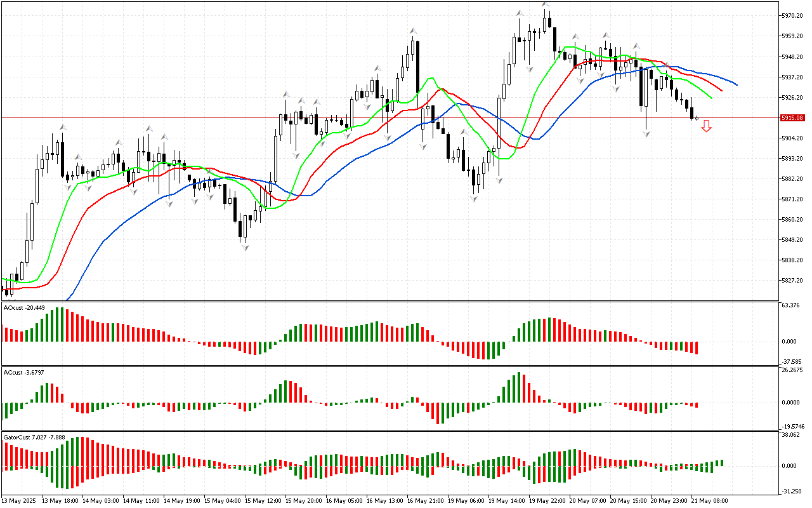
Task: Click right end of blue Alligator jaw line
Action: 737,84
